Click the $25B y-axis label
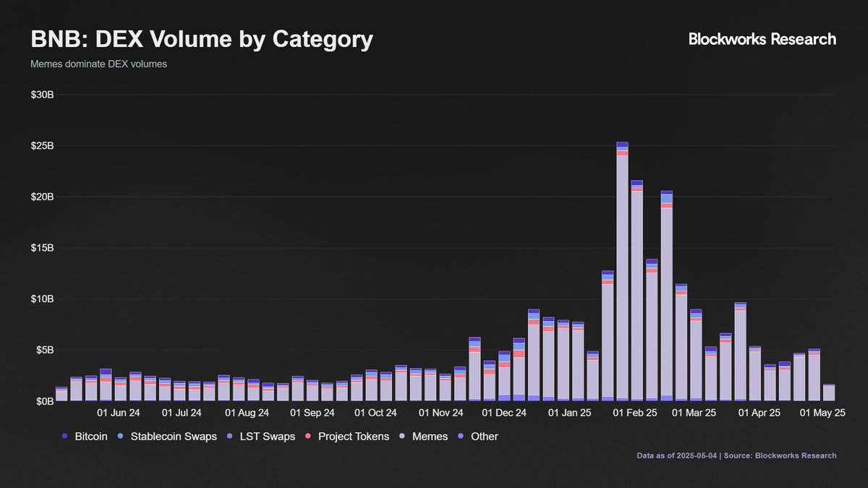This screenshot has height=488, width=868. click(42, 146)
